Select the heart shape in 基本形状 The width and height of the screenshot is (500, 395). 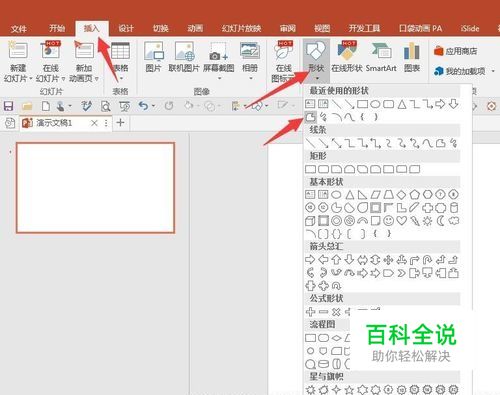click(x=401, y=221)
